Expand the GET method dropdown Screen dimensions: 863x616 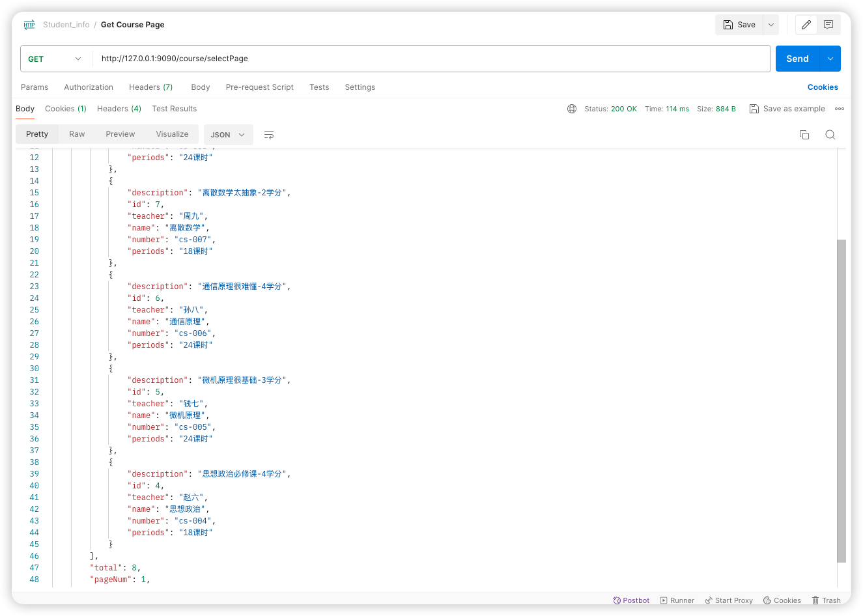coord(55,59)
